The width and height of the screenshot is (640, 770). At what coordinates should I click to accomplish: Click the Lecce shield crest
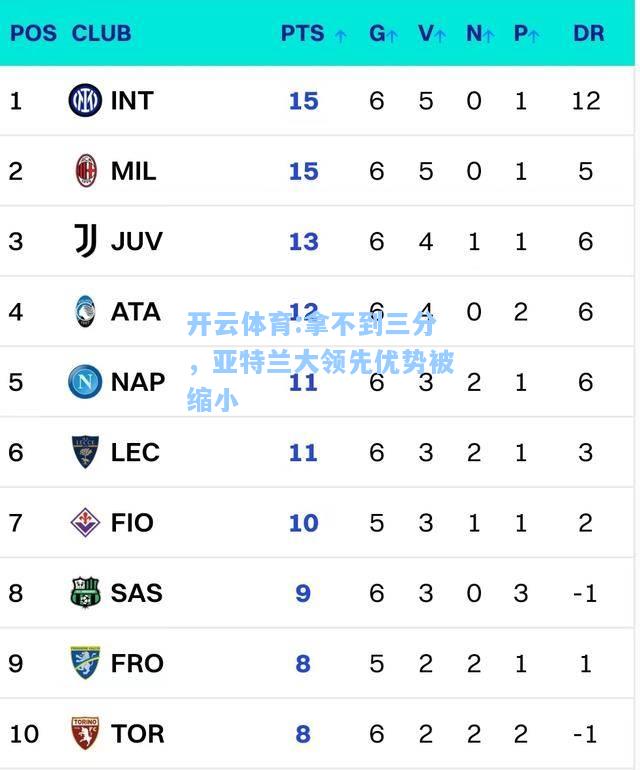point(85,452)
